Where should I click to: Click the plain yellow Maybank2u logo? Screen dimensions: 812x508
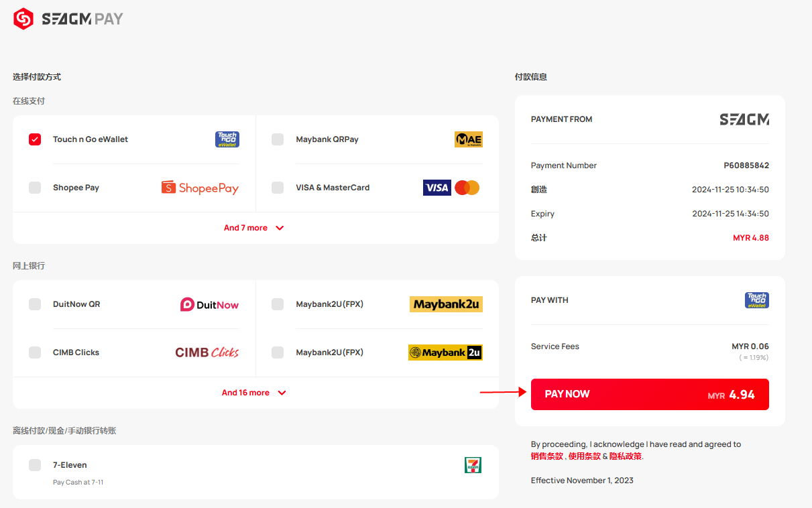point(446,304)
